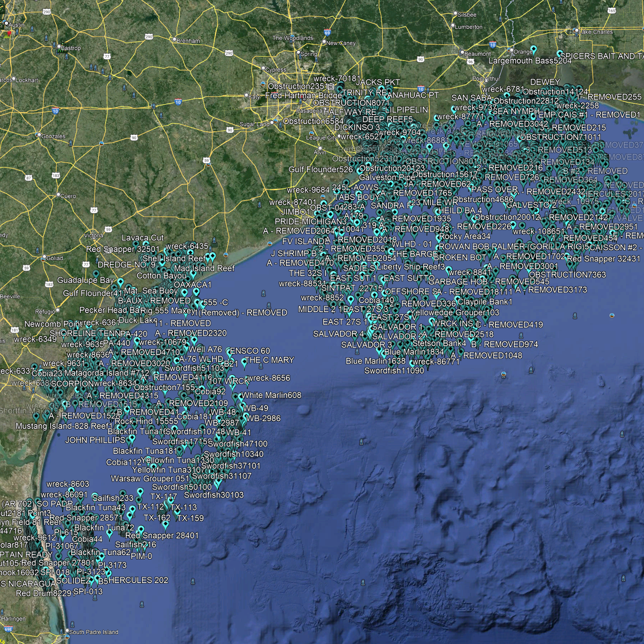Click the Guadalupe Bay placemark pin

point(120,283)
